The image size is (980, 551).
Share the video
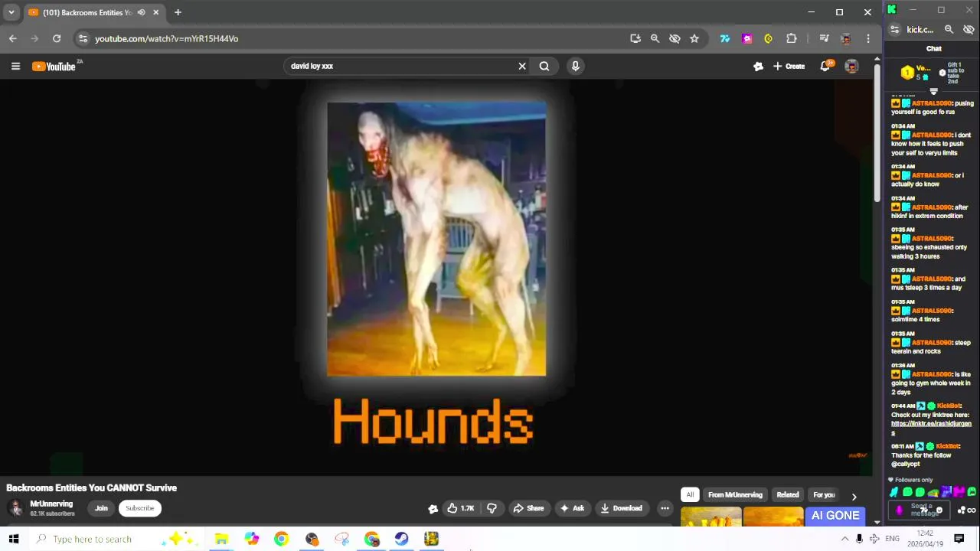pos(528,508)
